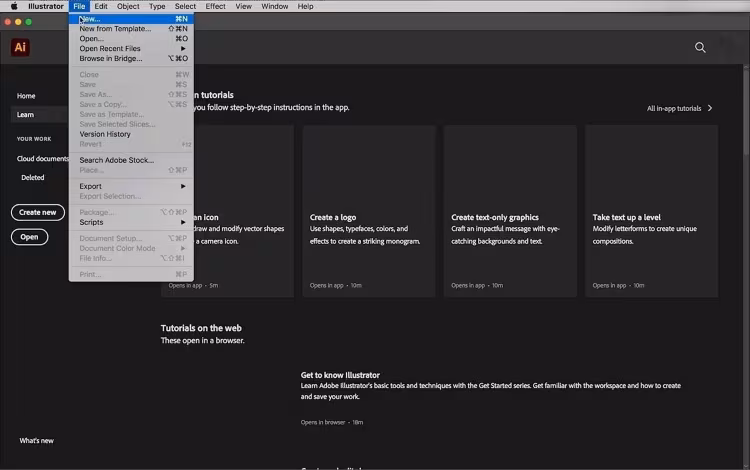Open Take text up a level tutorial
The width and height of the screenshot is (750, 470).
click(651, 211)
